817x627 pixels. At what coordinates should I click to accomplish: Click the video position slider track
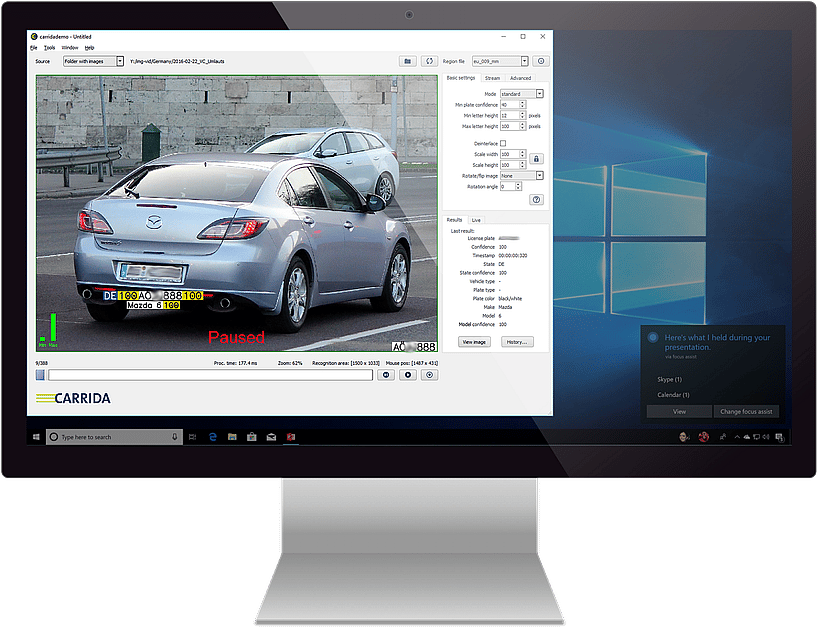tap(210, 375)
